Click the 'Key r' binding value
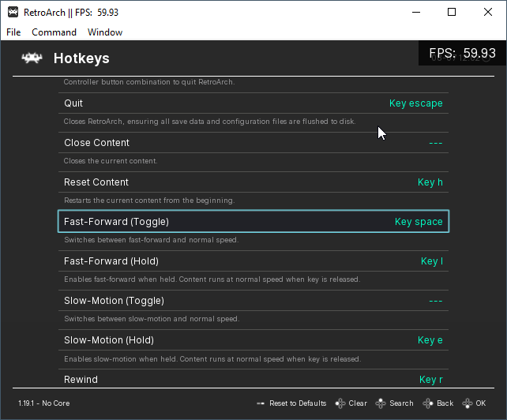This screenshot has height=420, width=507. coord(430,380)
